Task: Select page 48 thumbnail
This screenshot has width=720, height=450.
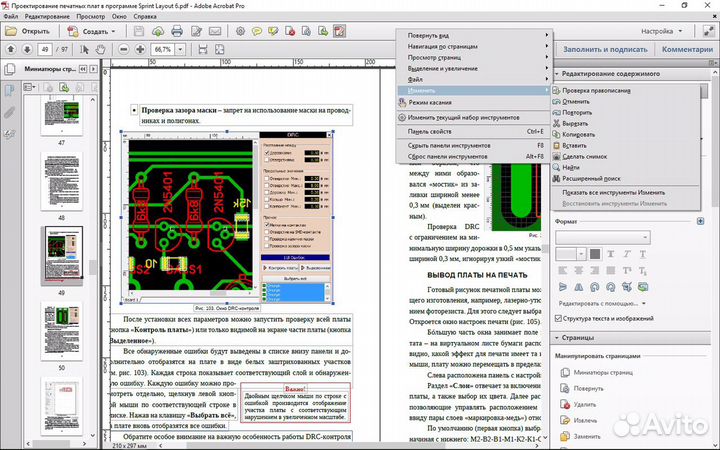Action: [x=62, y=181]
